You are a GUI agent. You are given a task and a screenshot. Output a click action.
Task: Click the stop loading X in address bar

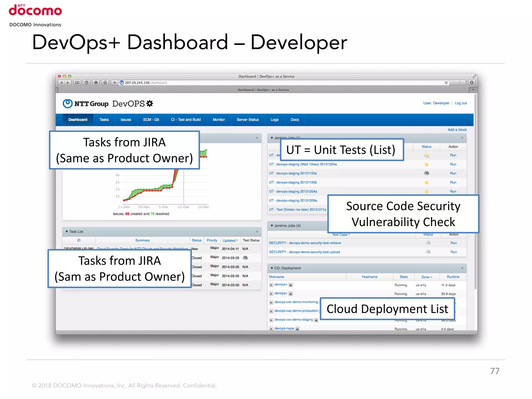coord(446,83)
